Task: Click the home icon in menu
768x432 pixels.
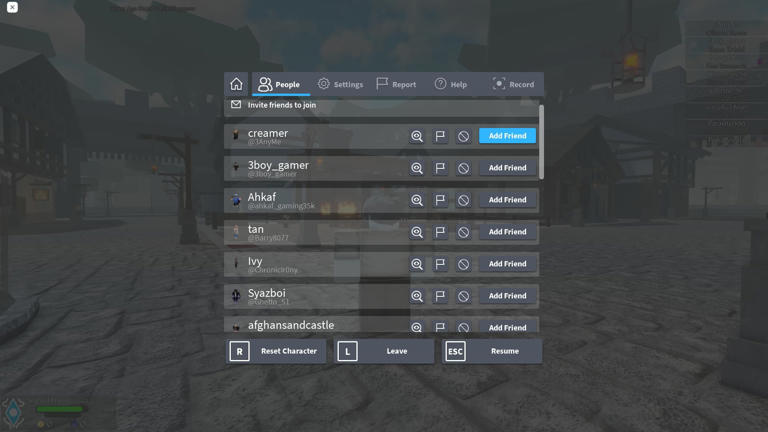Action: pos(237,84)
